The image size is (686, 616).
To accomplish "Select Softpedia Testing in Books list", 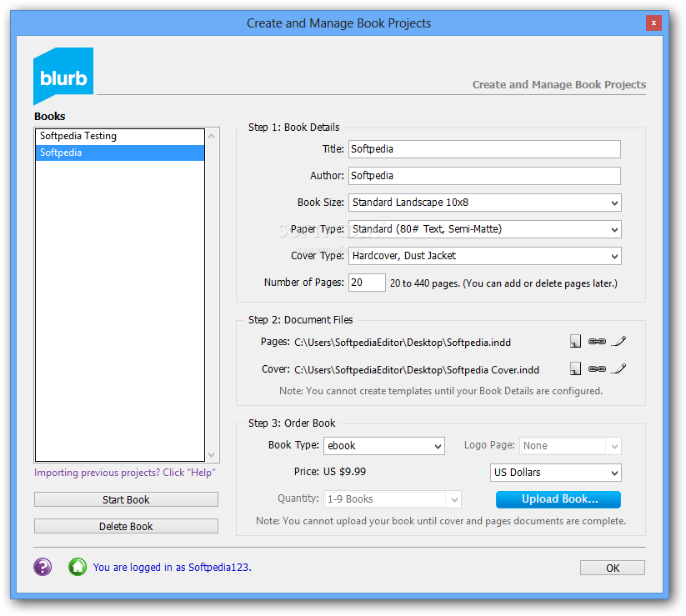I will click(x=120, y=136).
